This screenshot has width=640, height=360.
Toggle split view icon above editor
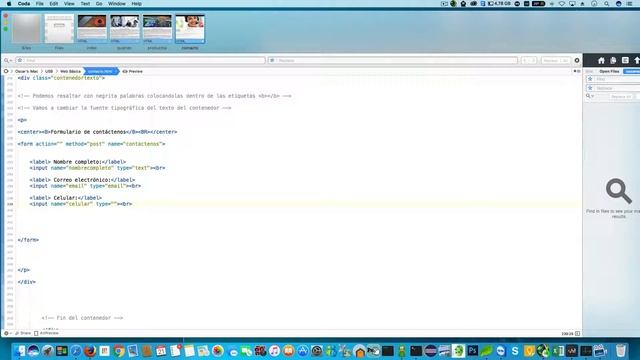[577, 71]
